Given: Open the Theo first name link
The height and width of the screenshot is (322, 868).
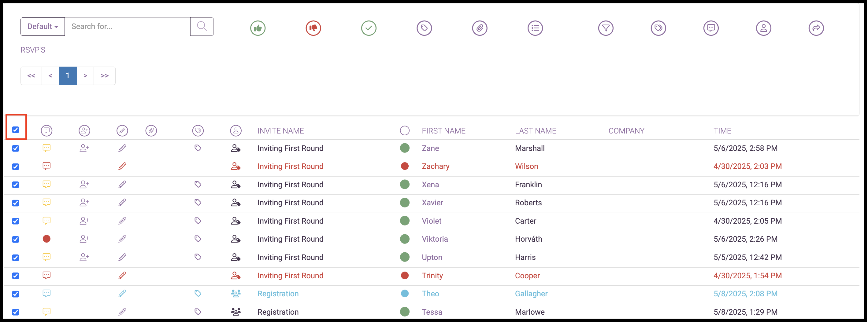Looking at the screenshot, I should point(430,293).
